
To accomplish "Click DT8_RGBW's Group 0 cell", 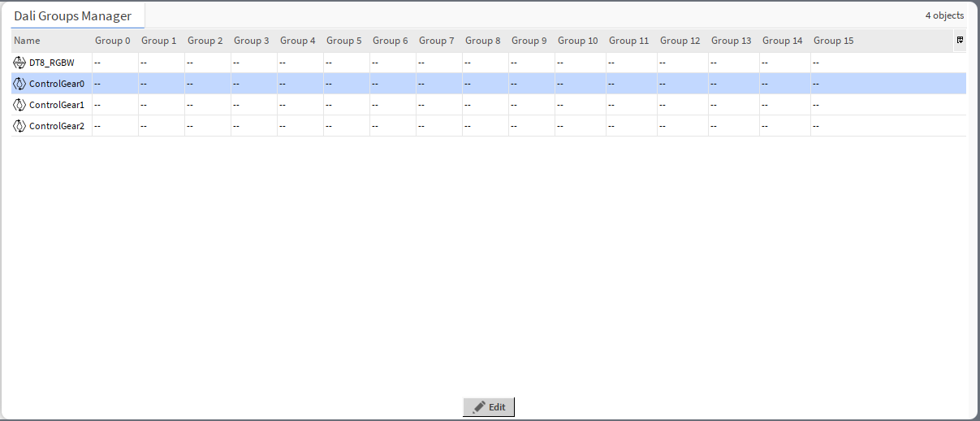I will (x=115, y=63).
